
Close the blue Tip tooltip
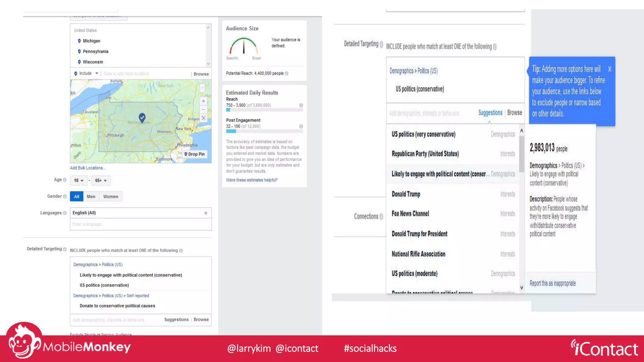pos(609,69)
